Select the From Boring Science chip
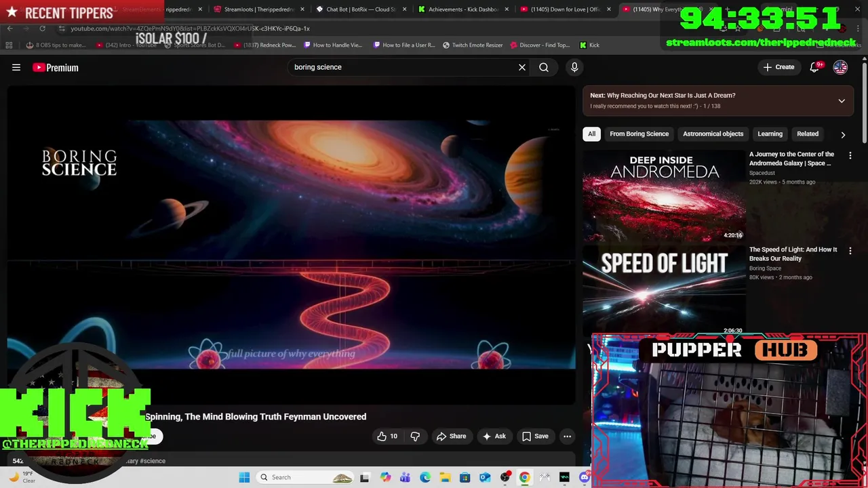868x488 pixels. coord(639,134)
